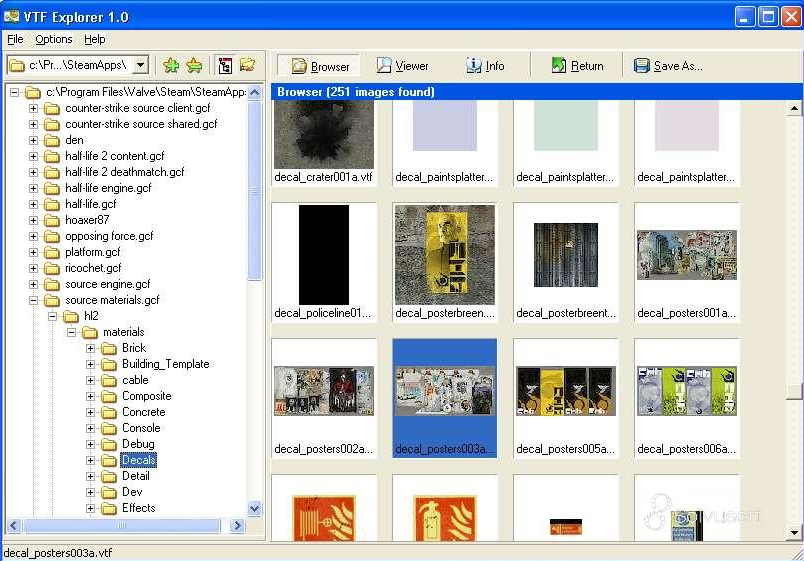Switch to the Browser view
804x561 pixels.
pyautogui.click(x=319, y=66)
